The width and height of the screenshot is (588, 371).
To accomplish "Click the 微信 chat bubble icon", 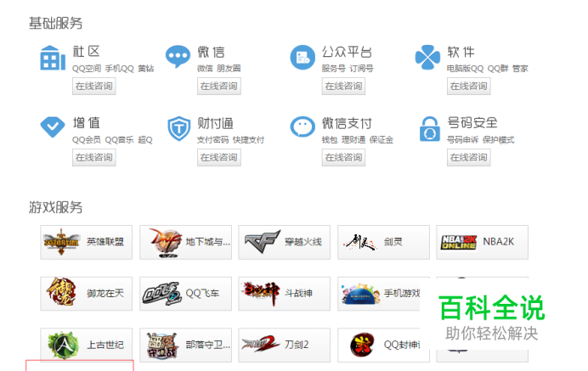I will 178,57.
